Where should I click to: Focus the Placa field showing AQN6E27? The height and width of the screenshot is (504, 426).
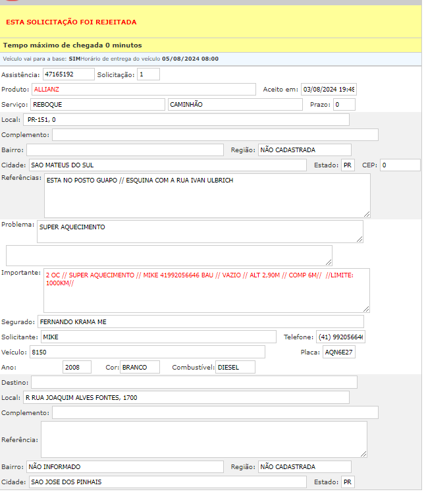338,352
